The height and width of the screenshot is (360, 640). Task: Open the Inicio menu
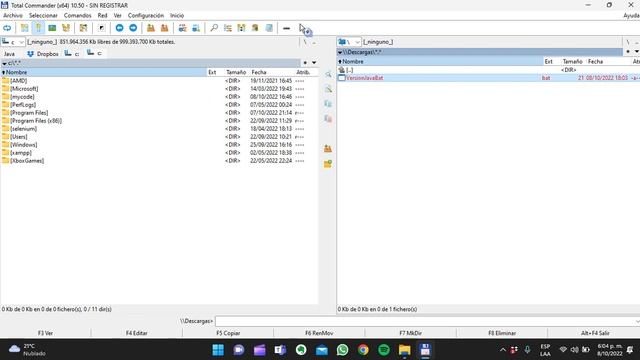point(177,16)
